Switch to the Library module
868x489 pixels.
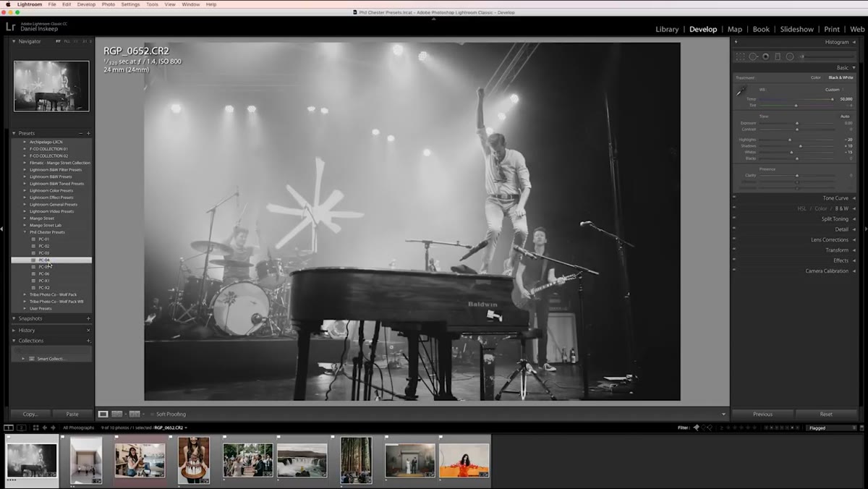pyautogui.click(x=667, y=29)
